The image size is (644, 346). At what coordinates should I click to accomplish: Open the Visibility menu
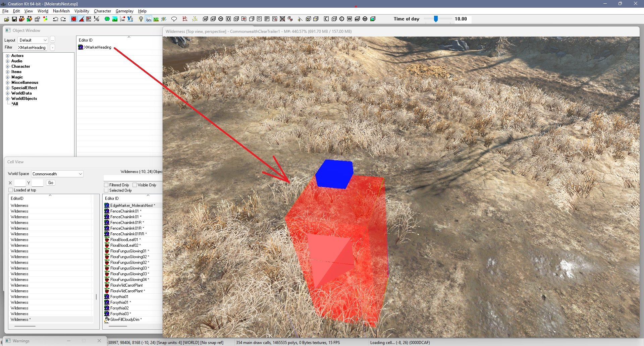pos(82,11)
